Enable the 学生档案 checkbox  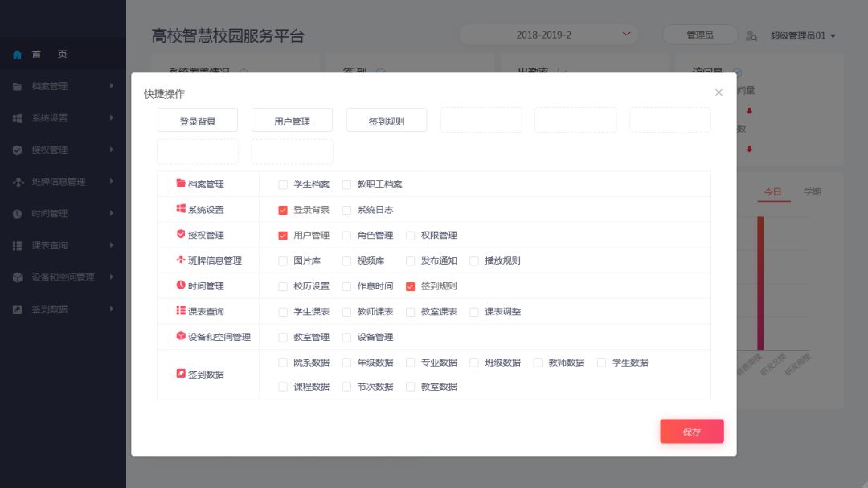(x=283, y=185)
